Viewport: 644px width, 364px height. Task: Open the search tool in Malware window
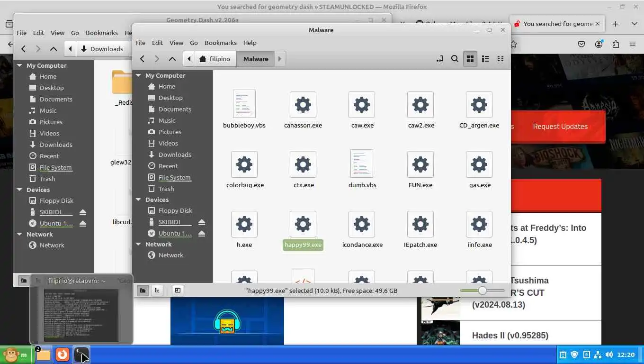pos(455,59)
